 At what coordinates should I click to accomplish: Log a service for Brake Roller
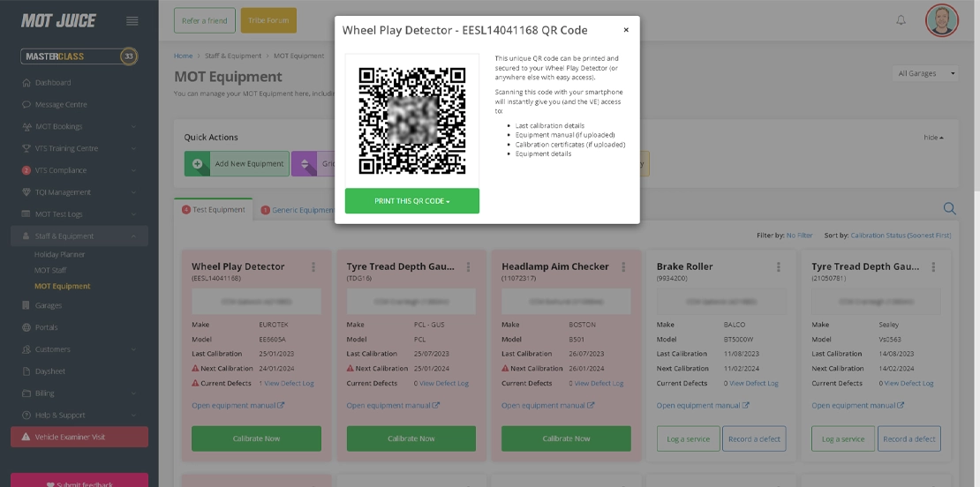point(688,439)
